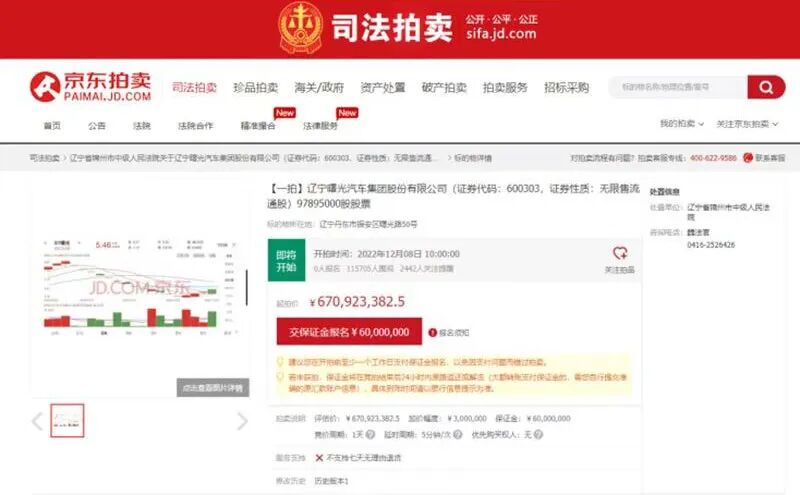This screenshot has height=495, width=800.
Task: Click the red search magnifier button
Action: 766,87
